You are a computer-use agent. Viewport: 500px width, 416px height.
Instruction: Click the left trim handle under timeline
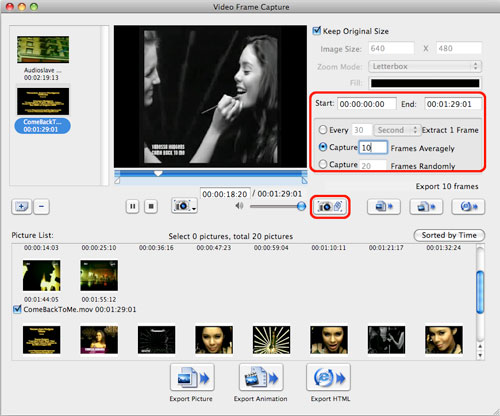coord(117,181)
